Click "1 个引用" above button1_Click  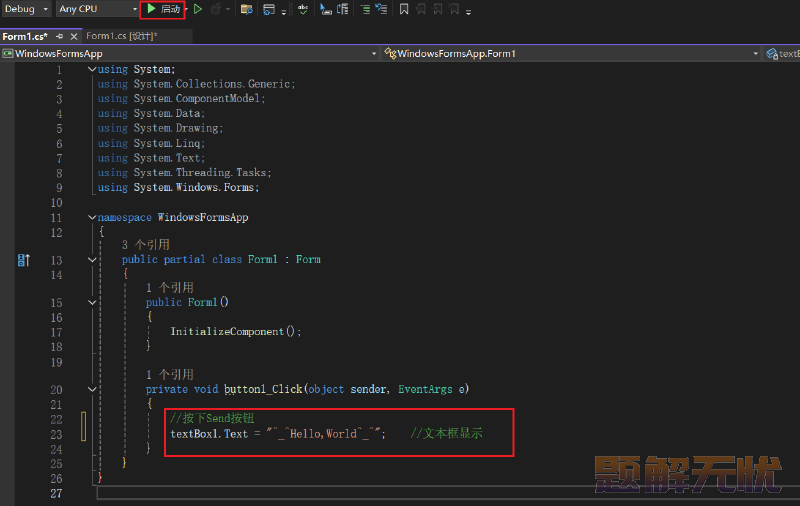170,374
